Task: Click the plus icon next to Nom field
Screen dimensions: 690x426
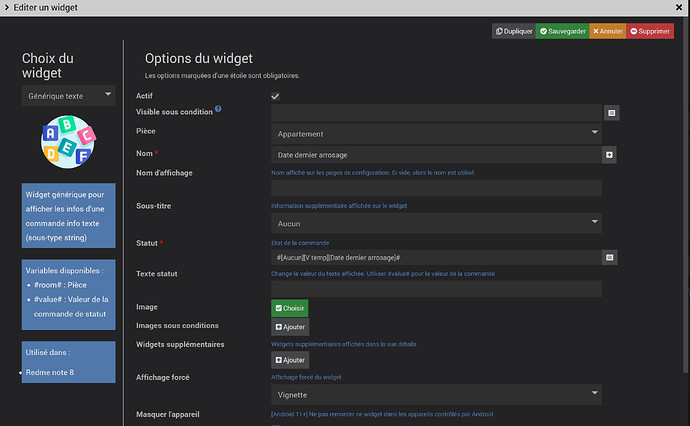Action: [x=610, y=155]
